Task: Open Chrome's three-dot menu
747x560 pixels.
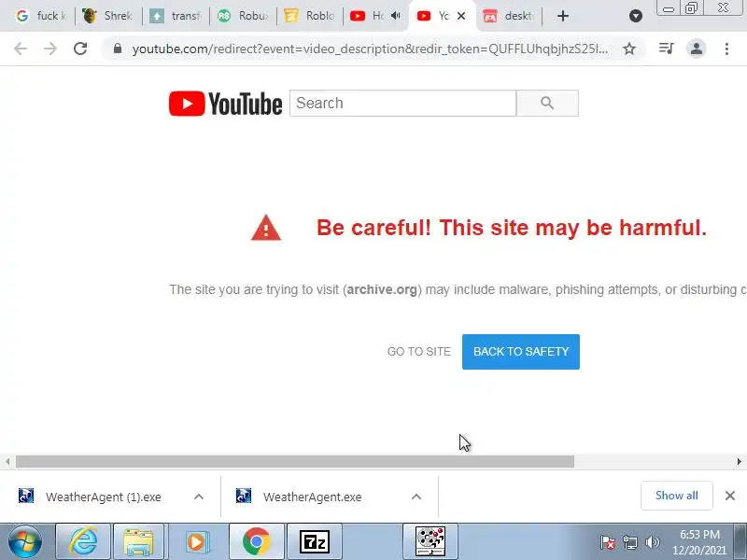Action: point(726,49)
